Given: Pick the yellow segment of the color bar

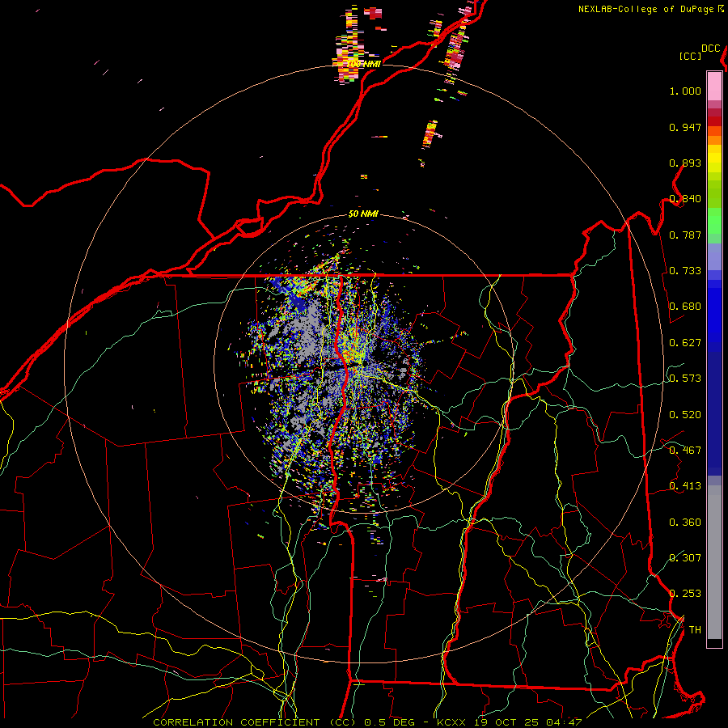Looking at the screenshot, I should click(x=714, y=159).
